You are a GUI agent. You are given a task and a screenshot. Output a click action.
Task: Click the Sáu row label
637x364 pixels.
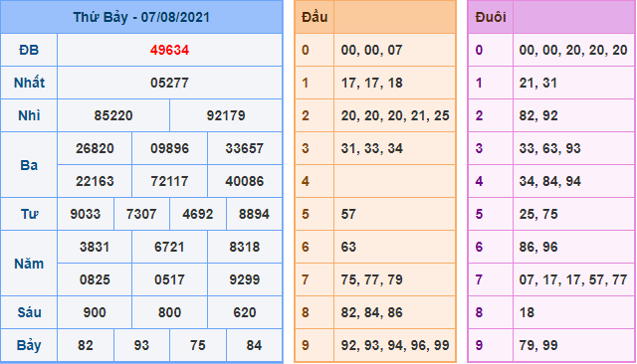point(29,313)
